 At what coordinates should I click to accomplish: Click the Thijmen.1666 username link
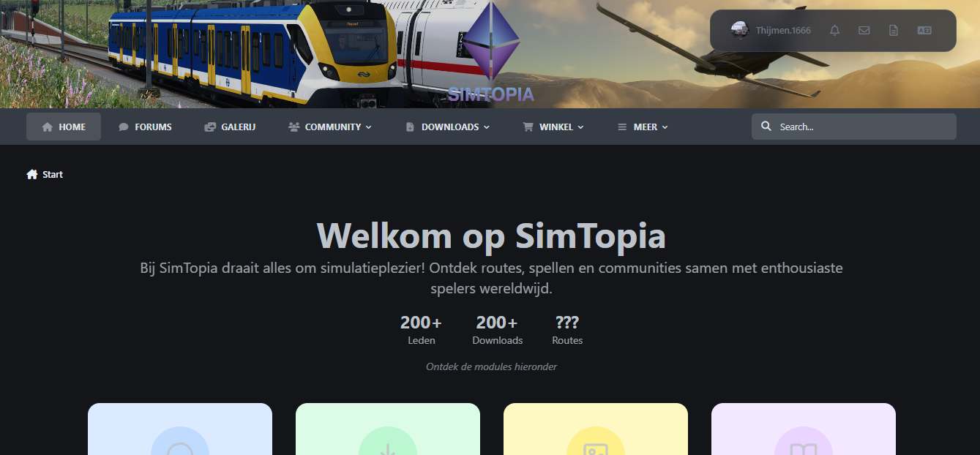click(783, 31)
